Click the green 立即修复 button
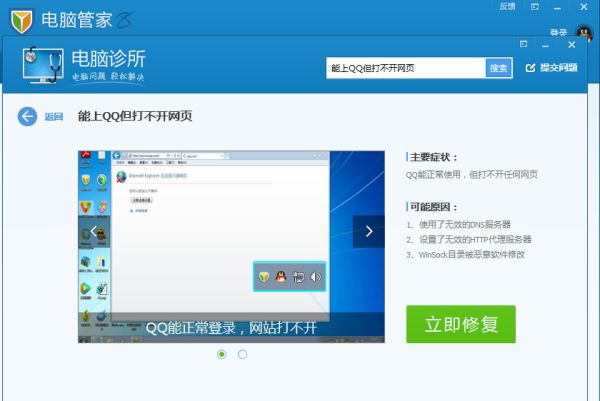The image size is (600, 401). click(461, 324)
